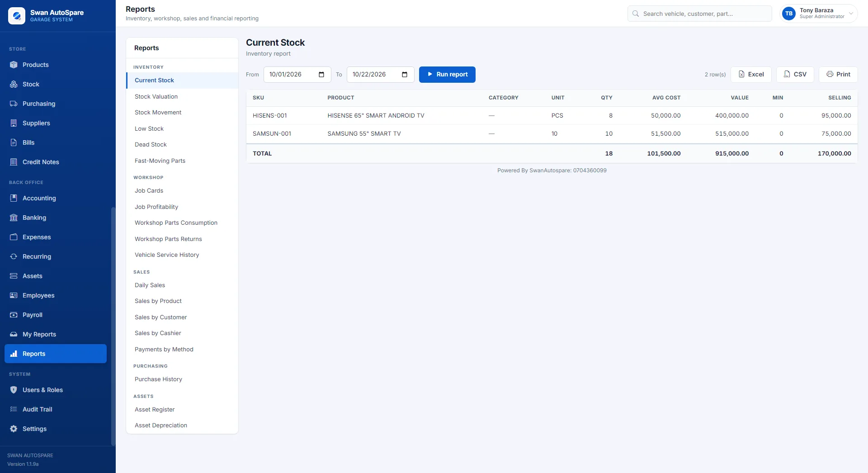Click the Swan AutoSpare logo
868x473 pixels.
point(17,16)
